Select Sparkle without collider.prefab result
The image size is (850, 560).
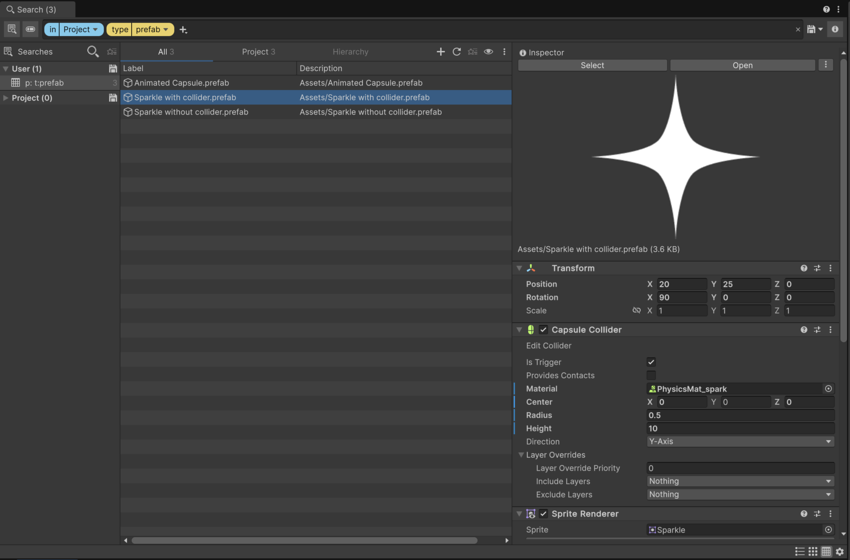point(191,112)
